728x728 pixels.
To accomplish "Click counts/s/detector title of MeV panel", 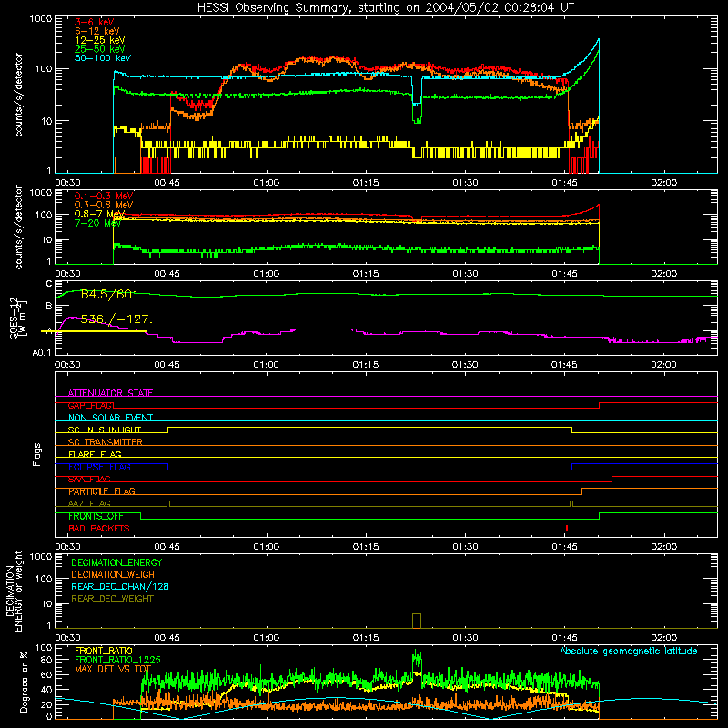I will tap(18, 227).
